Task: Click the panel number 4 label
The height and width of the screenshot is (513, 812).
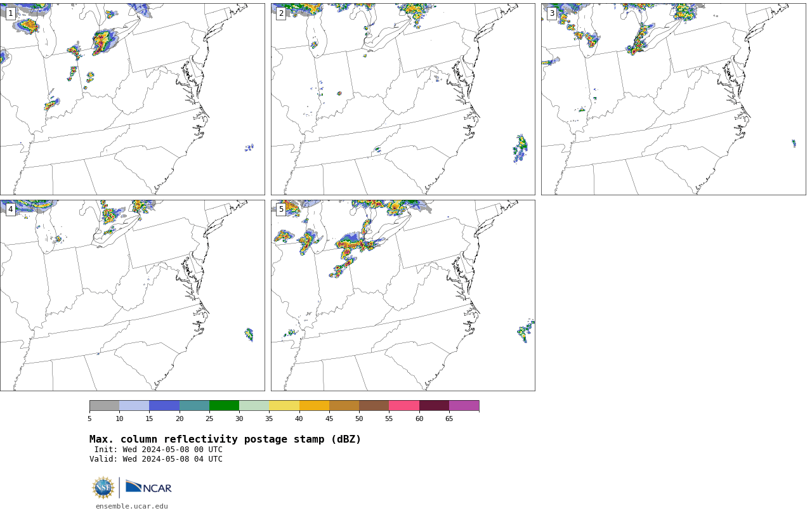Action: (11, 209)
